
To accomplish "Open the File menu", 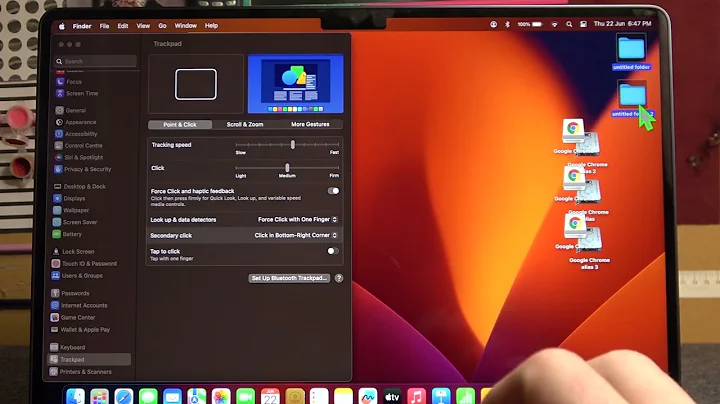I will pos(104,26).
